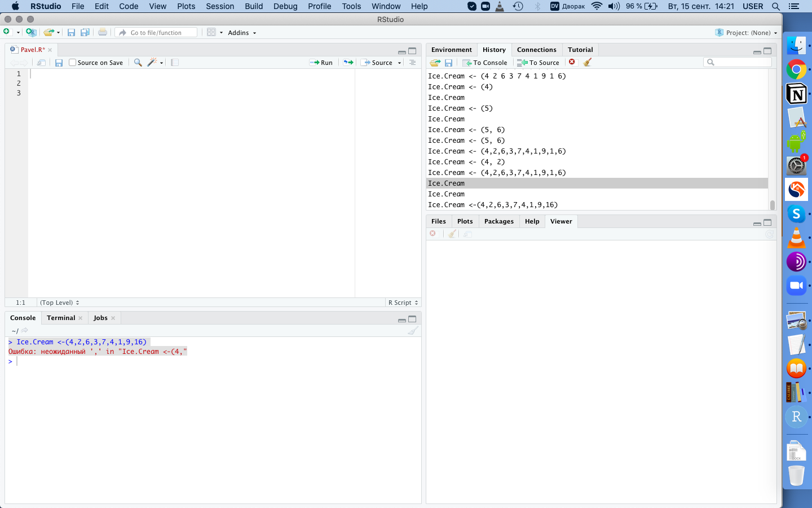The height and width of the screenshot is (508, 812).
Task: Open the Addins dropdown
Action: coord(242,33)
